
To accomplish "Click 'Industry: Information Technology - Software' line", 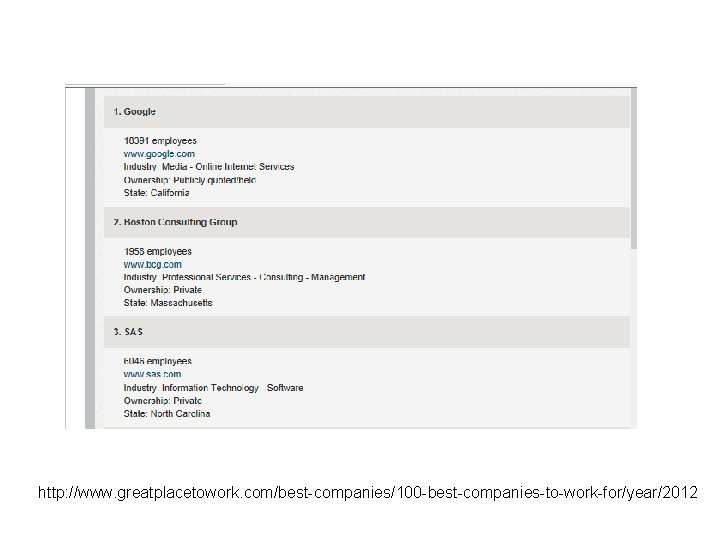I will pos(213,387).
